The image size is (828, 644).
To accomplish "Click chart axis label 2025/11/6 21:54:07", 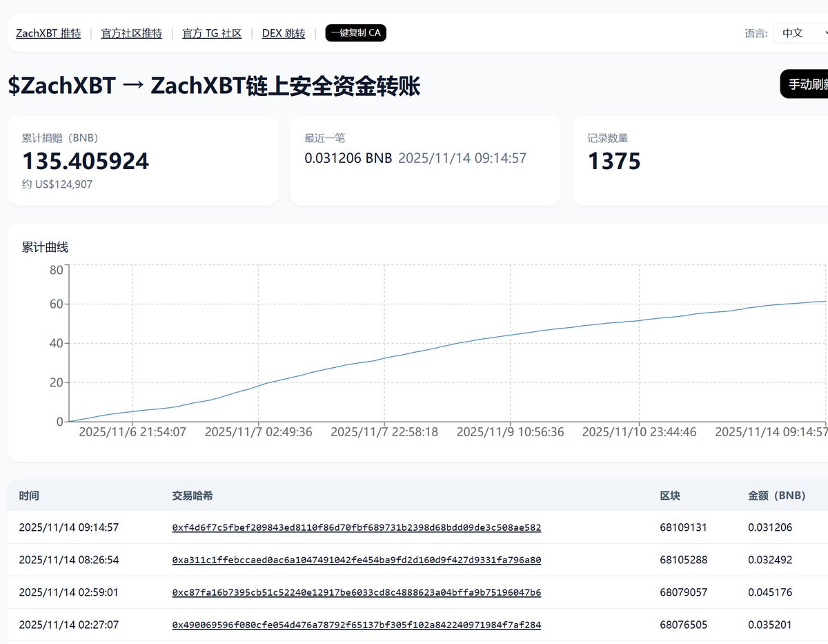I will pos(132,432).
